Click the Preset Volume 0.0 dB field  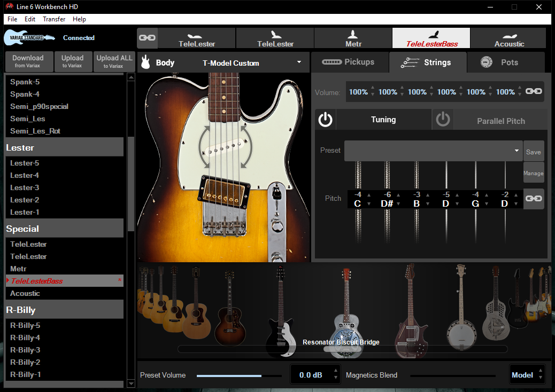[312, 375]
